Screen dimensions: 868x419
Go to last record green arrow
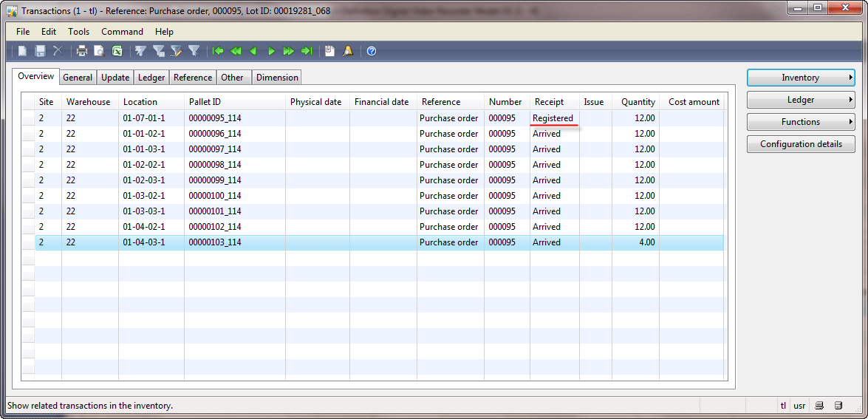pos(307,51)
